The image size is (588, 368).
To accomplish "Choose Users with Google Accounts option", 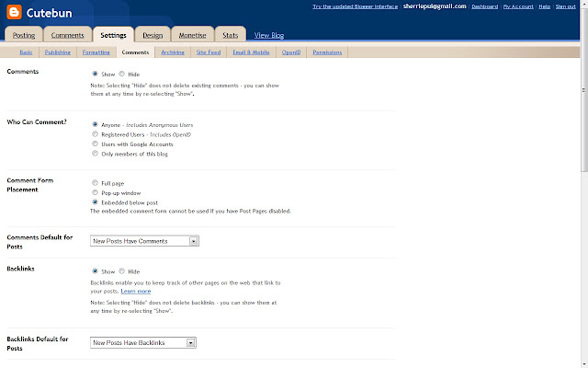I will 95,144.
